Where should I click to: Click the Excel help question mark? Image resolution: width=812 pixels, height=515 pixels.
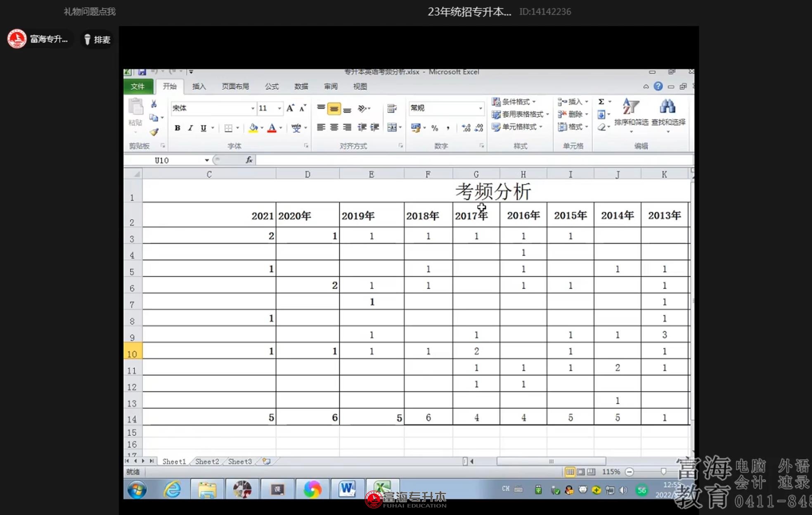[x=658, y=86]
